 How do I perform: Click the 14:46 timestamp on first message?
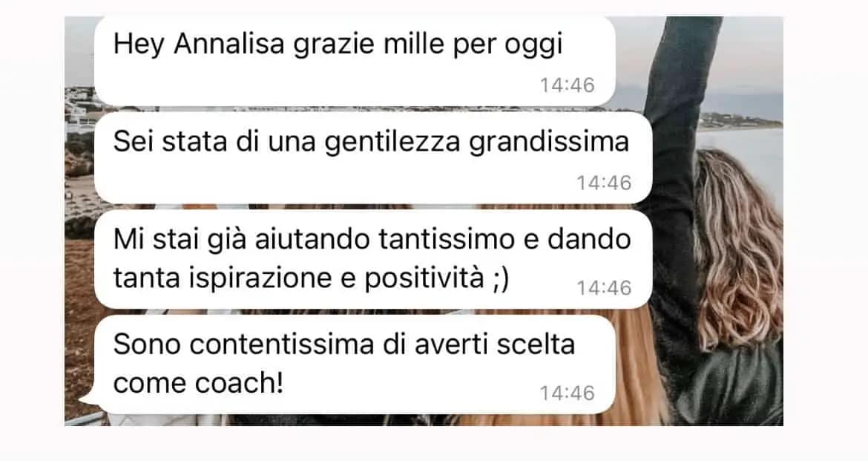[x=567, y=85]
